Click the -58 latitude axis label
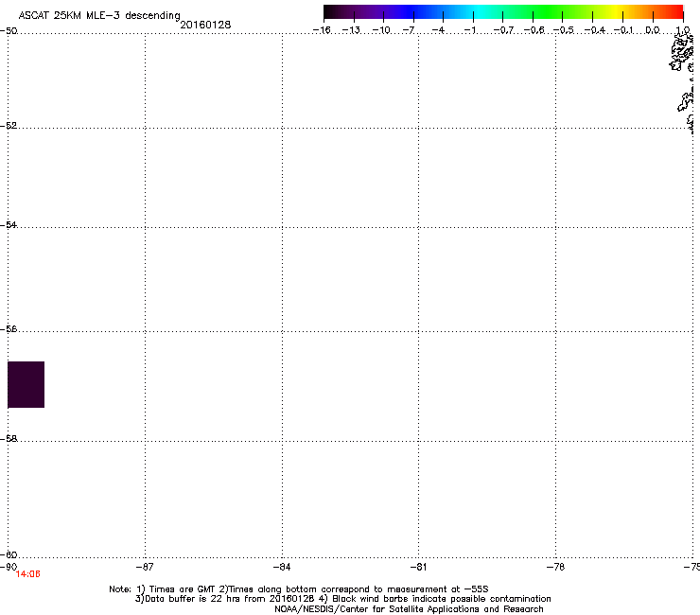 [9, 439]
